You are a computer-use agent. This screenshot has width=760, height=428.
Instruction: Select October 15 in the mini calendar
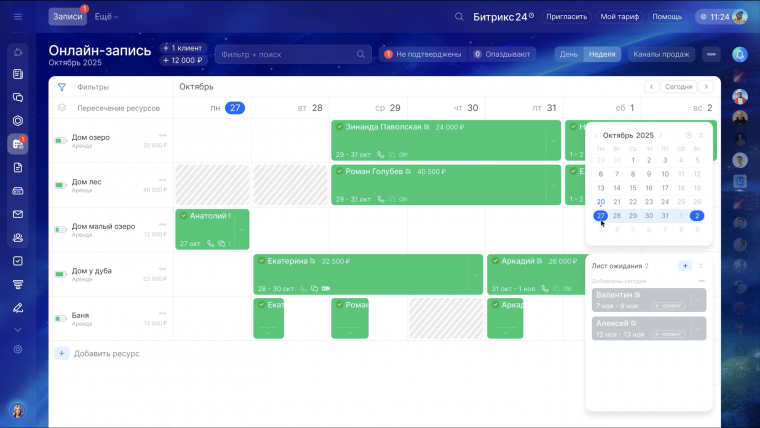[633, 188]
